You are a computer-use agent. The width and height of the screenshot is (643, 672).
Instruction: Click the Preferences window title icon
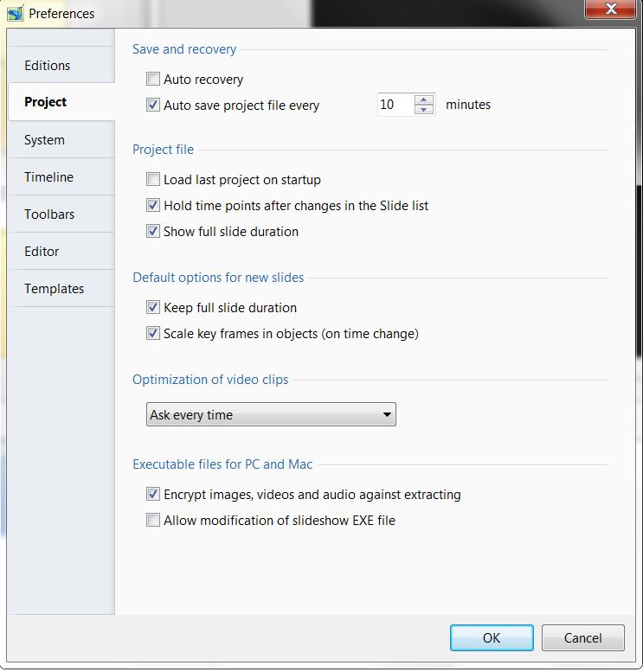pyautogui.click(x=15, y=13)
